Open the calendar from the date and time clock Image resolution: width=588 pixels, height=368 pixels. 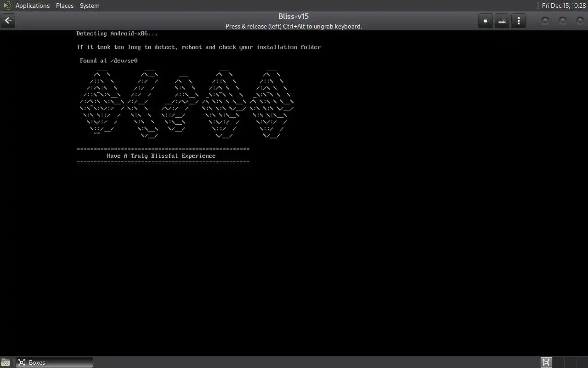(x=564, y=6)
